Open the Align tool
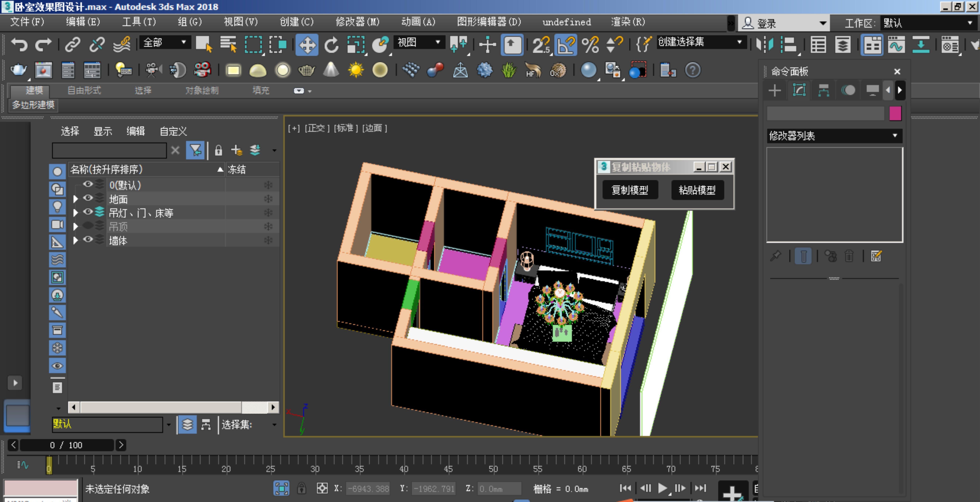The width and height of the screenshot is (980, 502). (x=789, y=44)
